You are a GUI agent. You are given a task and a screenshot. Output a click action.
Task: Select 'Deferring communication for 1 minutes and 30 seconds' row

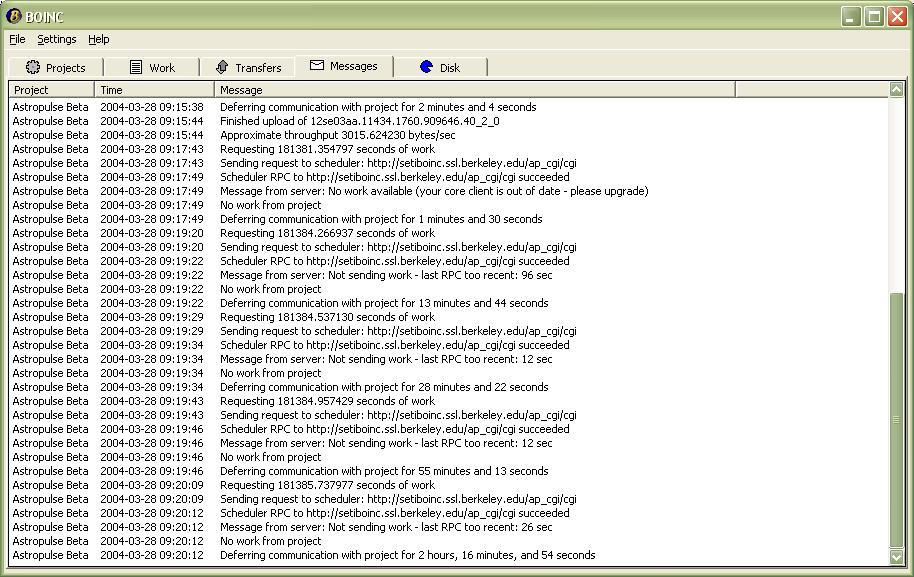381,219
